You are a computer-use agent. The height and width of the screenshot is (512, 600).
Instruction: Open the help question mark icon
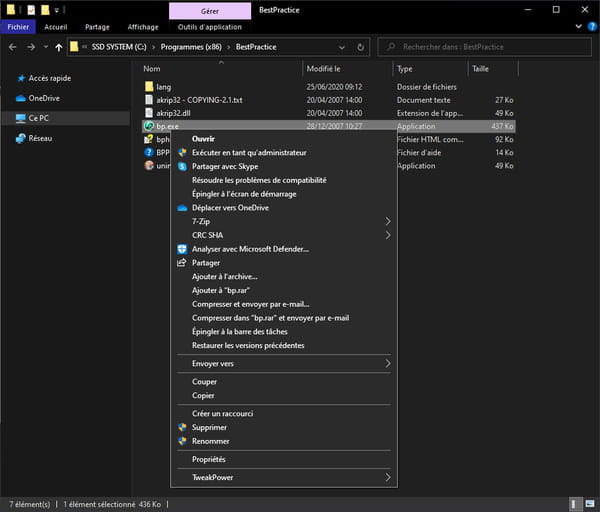pos(592,26)
